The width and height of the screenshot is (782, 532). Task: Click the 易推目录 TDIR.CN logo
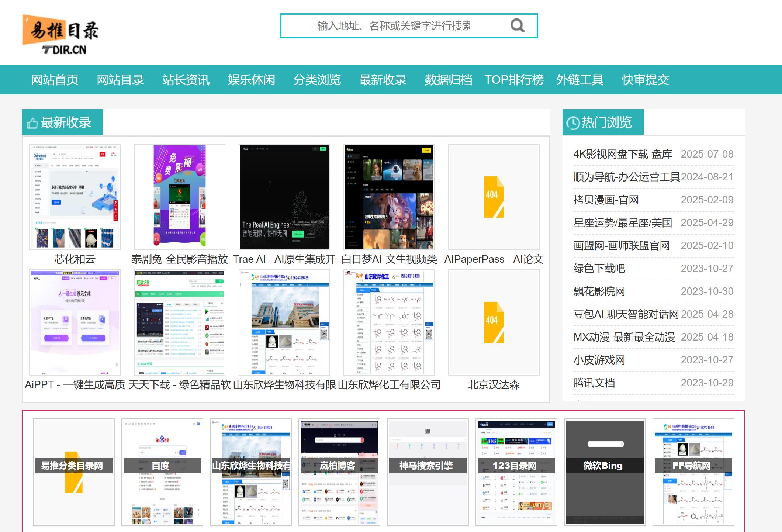pos(60,35)
